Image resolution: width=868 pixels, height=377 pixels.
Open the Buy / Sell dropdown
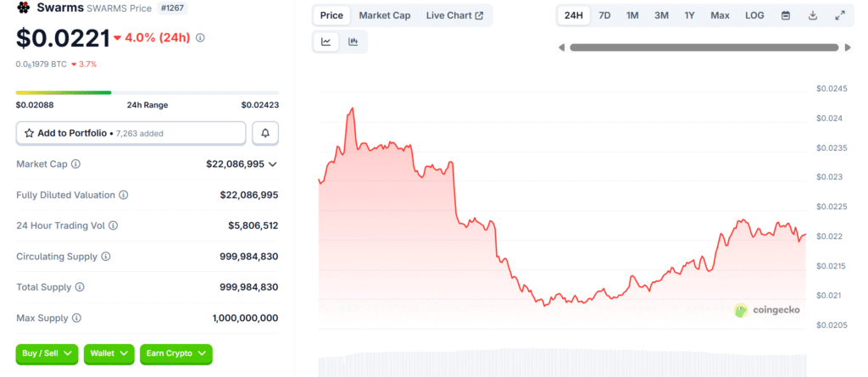click(47, 352)
